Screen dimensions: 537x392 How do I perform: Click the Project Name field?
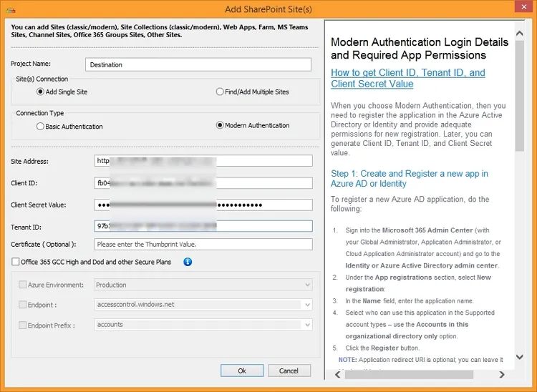click(x=198, y=64)
